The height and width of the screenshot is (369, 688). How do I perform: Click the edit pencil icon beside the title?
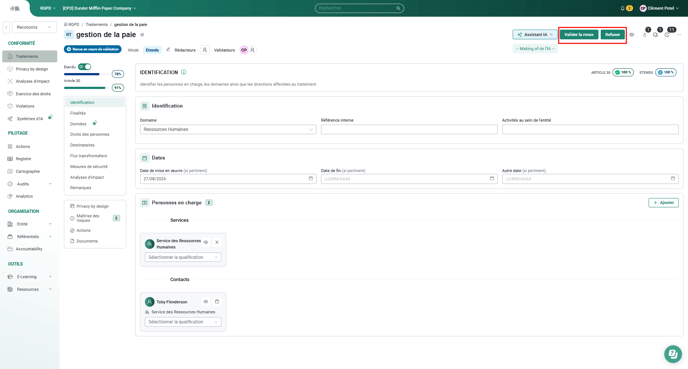click(142, 35)
